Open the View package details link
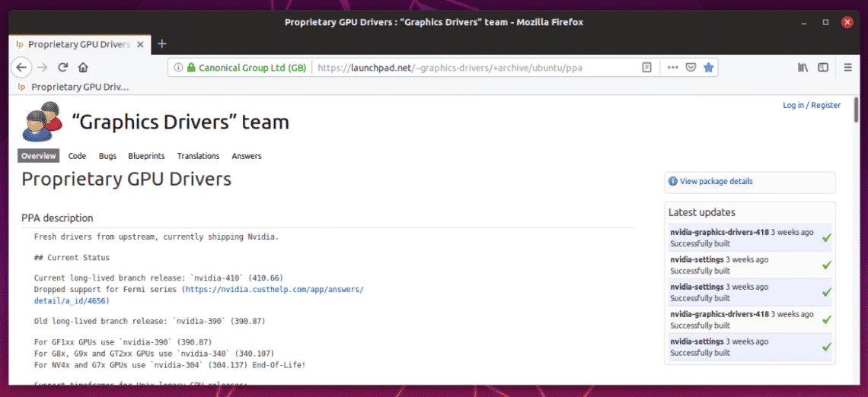 click(716, 181)
